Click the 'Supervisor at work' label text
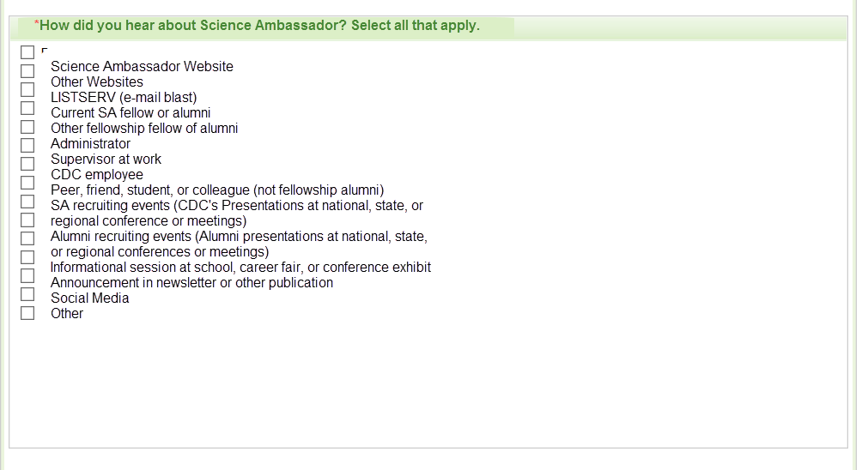Screen dimensions: 868x470 coord(106,160)
